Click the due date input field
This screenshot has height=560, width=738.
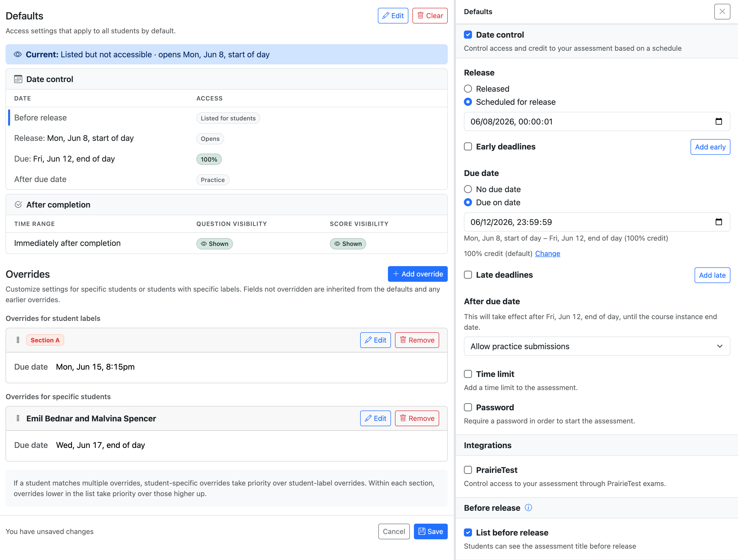(x=597, y=222)
